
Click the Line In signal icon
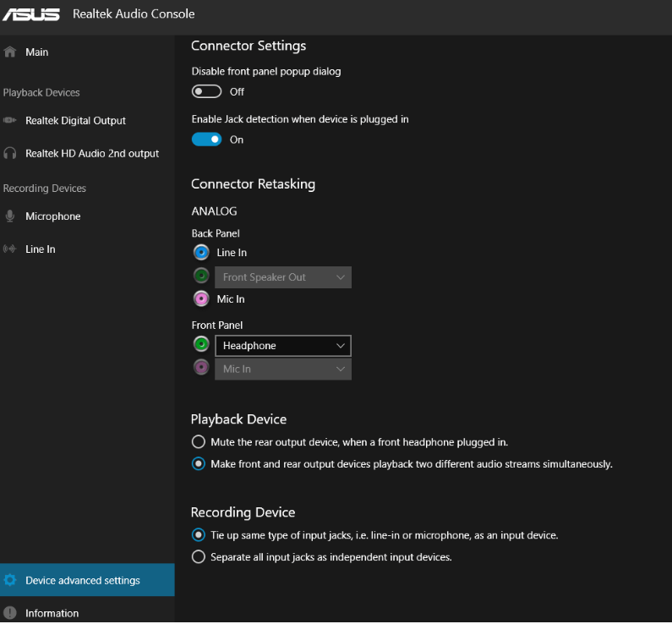pyautogui.click(x=10, y=249)
